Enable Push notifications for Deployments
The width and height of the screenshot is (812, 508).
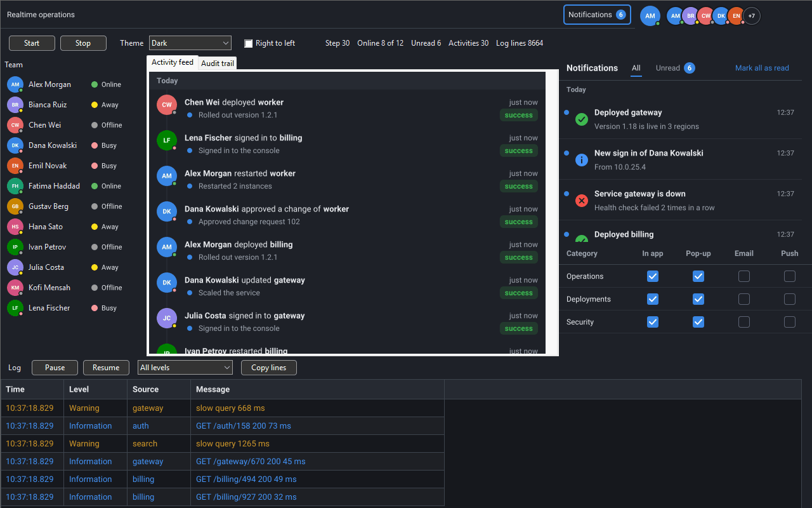coord(790,299)
